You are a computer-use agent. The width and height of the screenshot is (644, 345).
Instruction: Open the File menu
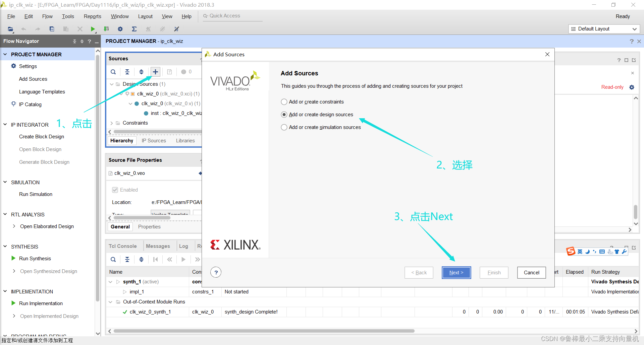pyautogui.click(x=11, y=16)
